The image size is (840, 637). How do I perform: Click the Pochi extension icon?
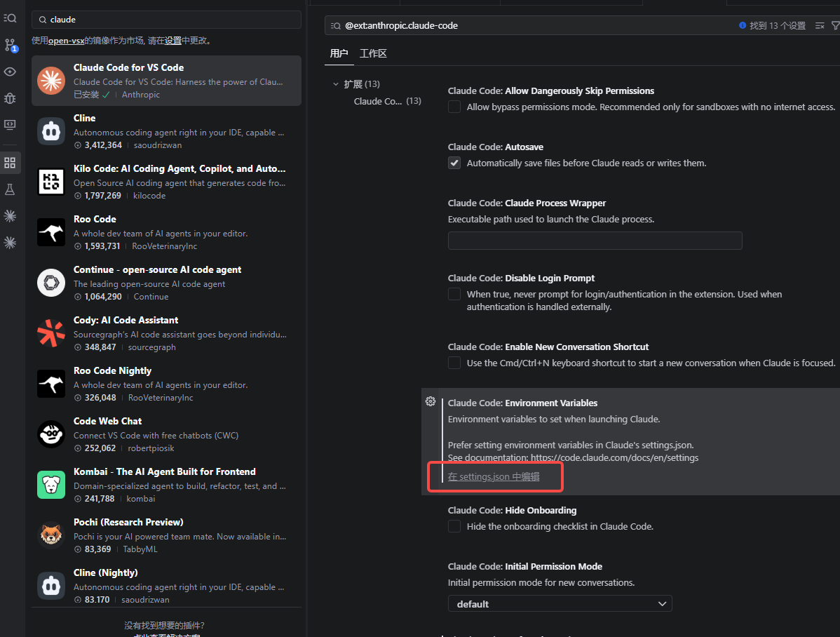point(51,535)
